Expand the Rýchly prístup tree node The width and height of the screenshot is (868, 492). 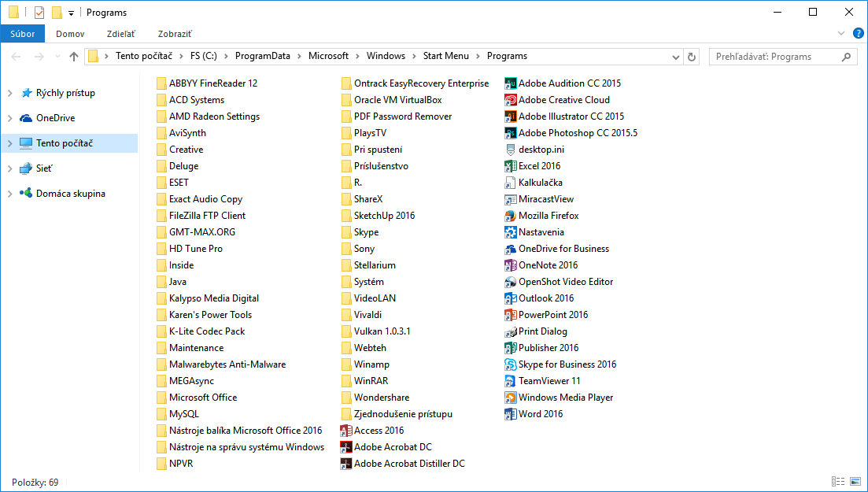tap(10, 93)
